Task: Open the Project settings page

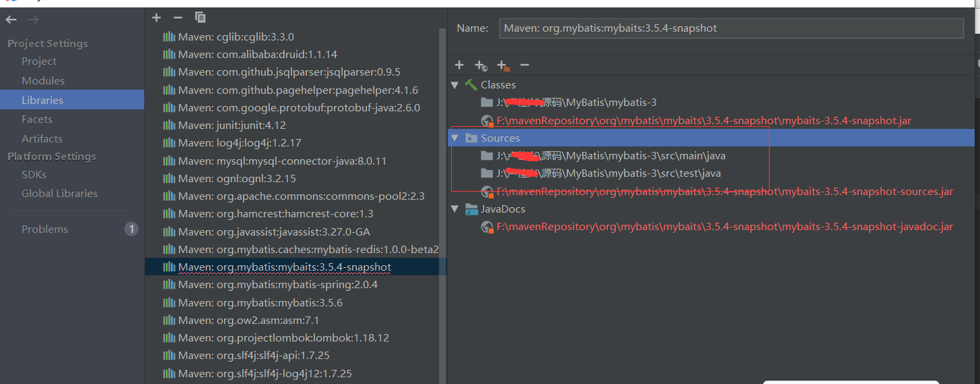Action: tap(39, 61)
